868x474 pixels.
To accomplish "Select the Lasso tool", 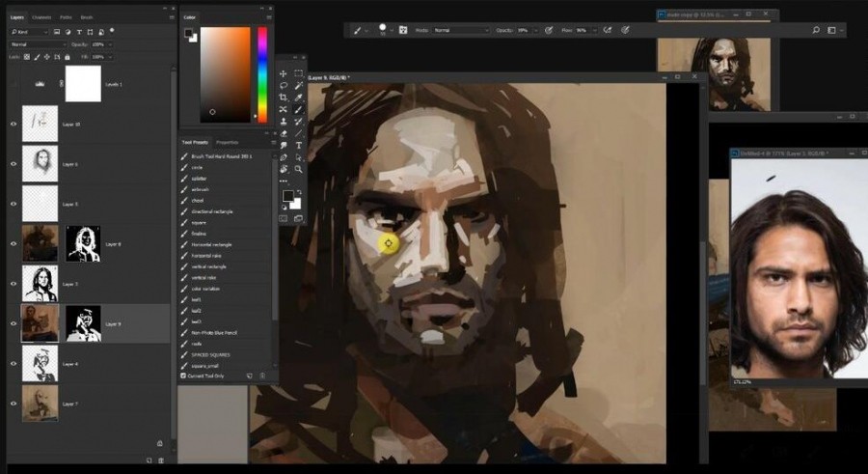I will pos(283,85).
